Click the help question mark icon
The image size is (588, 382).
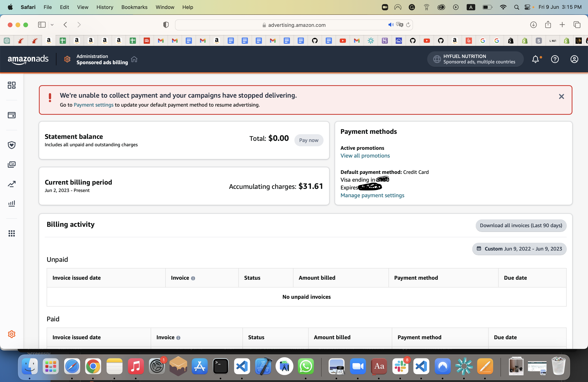555,59
